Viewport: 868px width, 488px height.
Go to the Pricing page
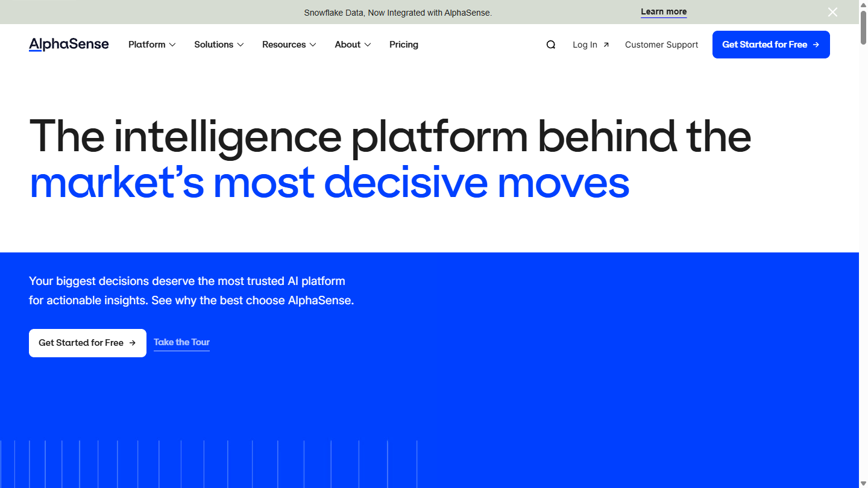(x=404, y=45)
